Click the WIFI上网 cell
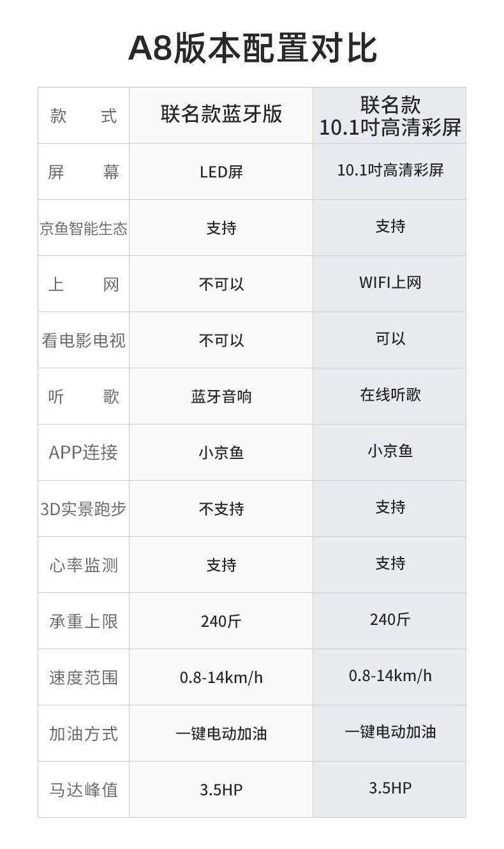The image size is (504, 849). [390, 282]
